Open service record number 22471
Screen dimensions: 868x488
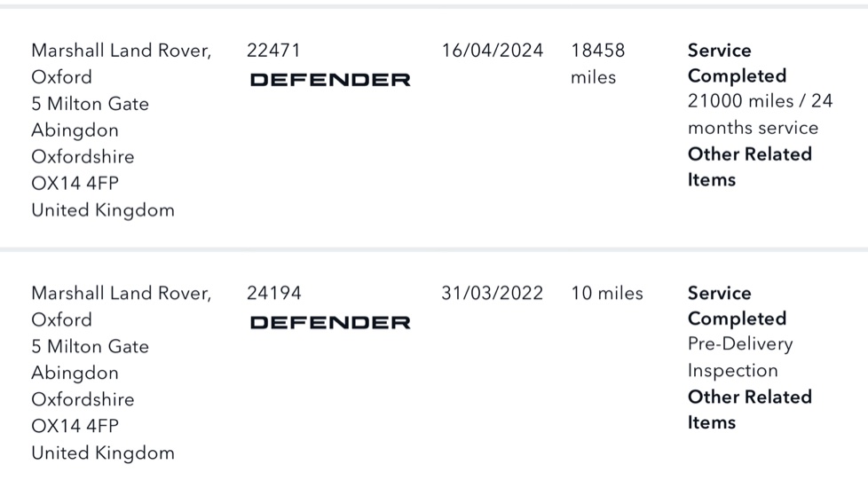point(274,51)
